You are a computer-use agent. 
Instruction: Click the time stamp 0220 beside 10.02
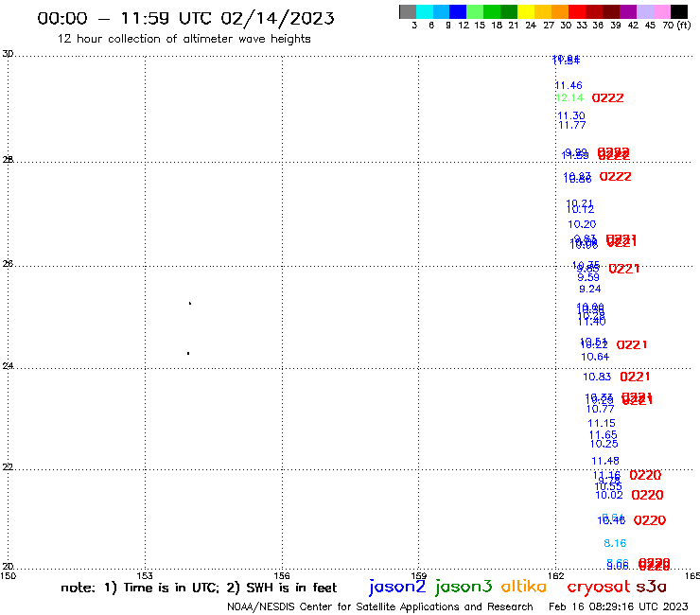point(647,495)
